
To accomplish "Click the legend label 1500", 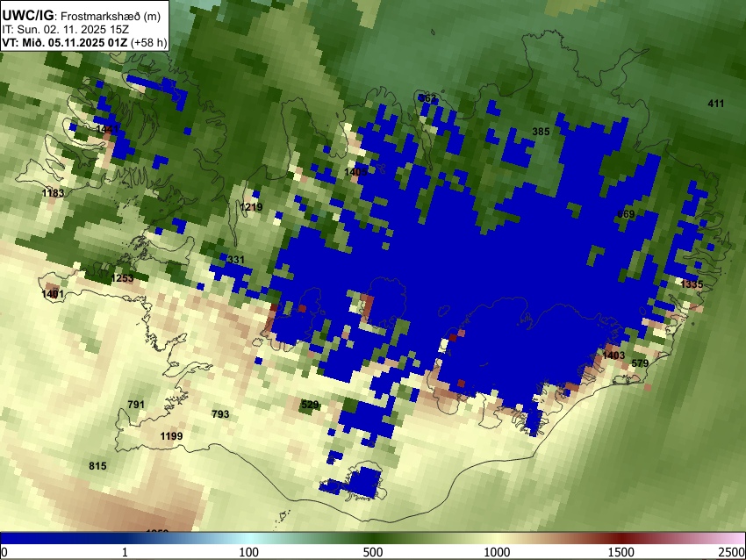I will point(621,552).
